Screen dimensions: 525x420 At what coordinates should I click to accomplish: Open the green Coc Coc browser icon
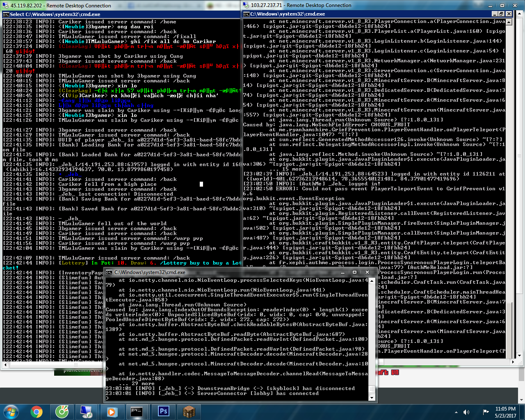click(x=62, y=411)
